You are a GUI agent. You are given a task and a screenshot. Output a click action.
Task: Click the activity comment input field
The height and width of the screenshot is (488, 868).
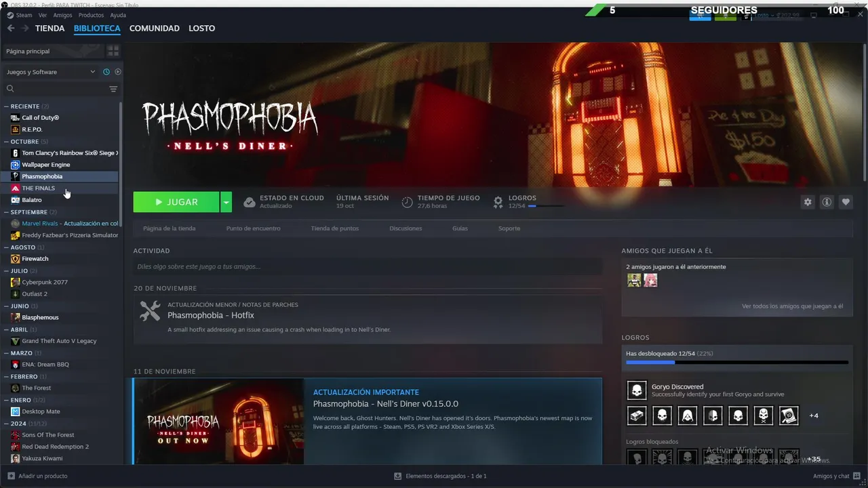(368, 266)
